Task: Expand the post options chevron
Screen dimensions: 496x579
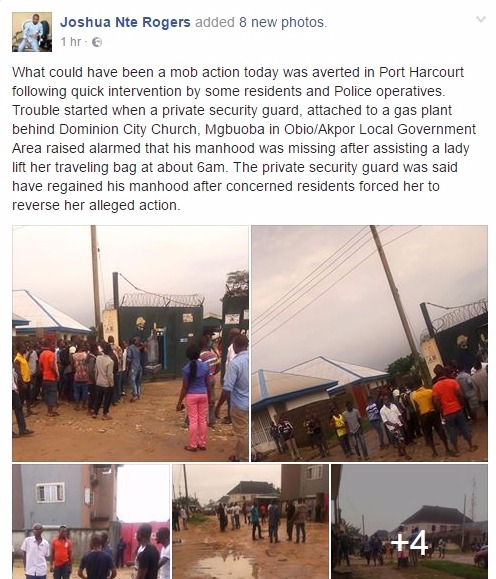Action: click(480, 19)
